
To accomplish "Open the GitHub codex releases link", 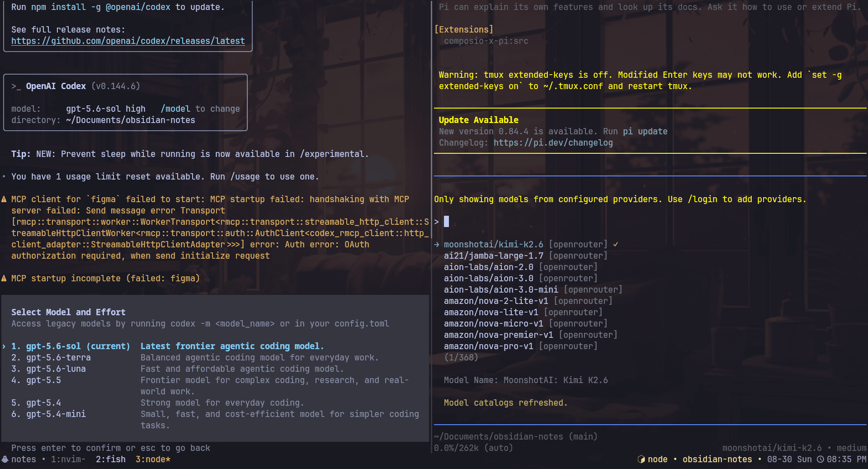I will (128, 41).
